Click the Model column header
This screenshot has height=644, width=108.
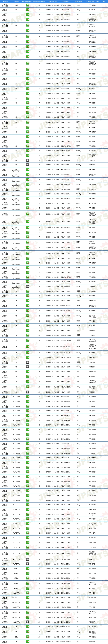[16, 2]
